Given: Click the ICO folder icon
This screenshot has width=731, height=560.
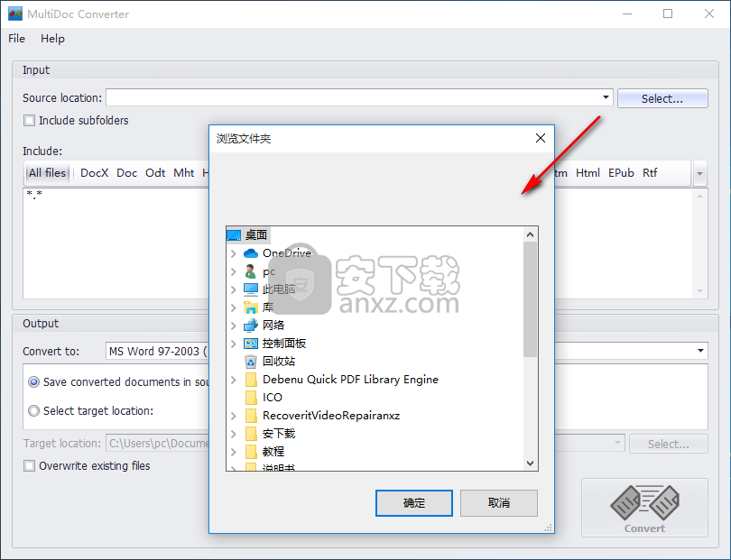Looking at the screenshot, I should (x=251, y=398).
